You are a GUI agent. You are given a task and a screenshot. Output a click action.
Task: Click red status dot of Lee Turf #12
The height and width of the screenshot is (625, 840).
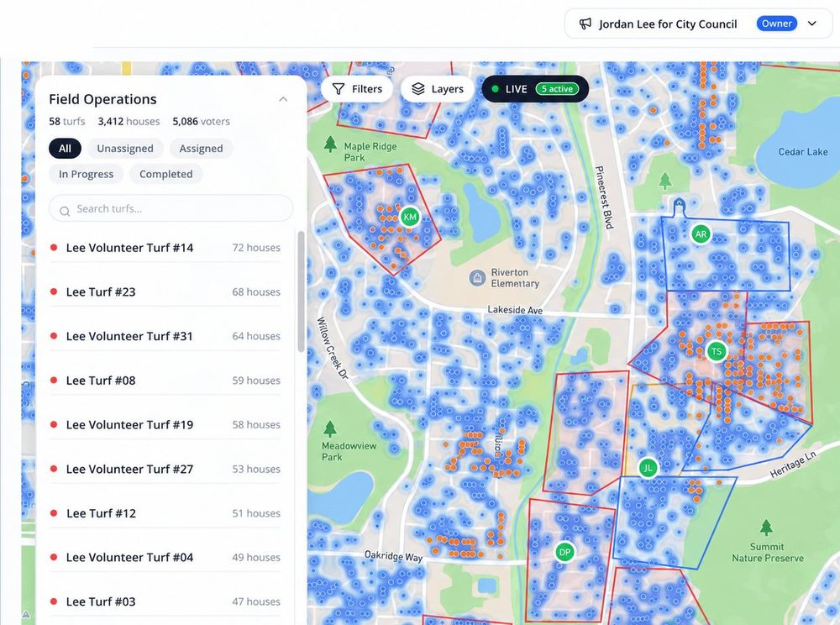pyautogui.click(x=54, y=513)
